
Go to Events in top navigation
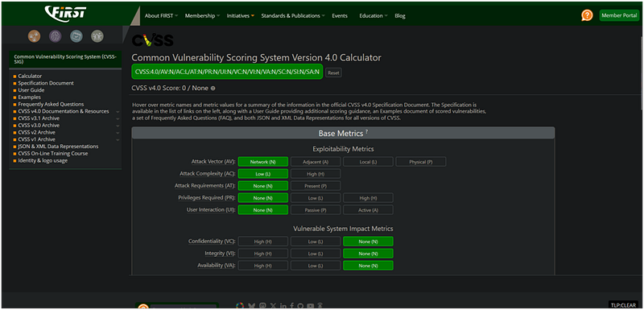point(340,15)
